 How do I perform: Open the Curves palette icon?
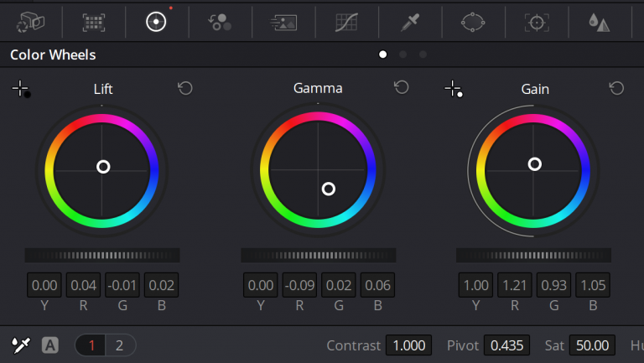click(346, 22)
